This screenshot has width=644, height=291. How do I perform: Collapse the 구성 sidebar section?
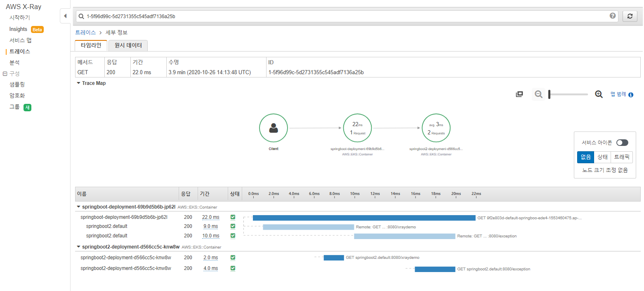tap(5, 73)
